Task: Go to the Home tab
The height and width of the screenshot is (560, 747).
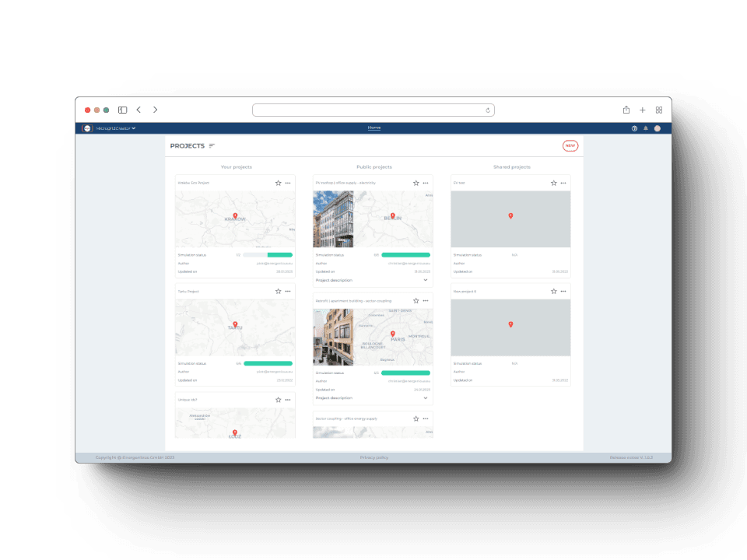Action: coord(374,128)
